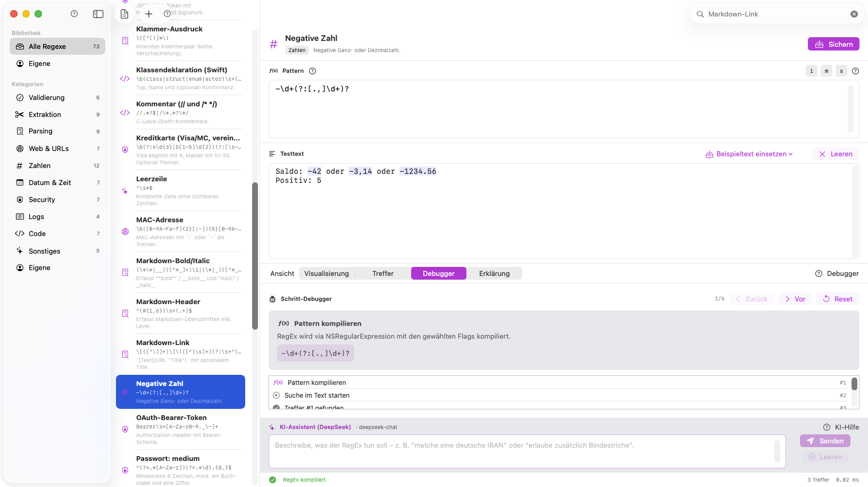Open Datum & Zeit category calendar icon
The height and width of the screenshot is (487, 868).
pos(20,183)
